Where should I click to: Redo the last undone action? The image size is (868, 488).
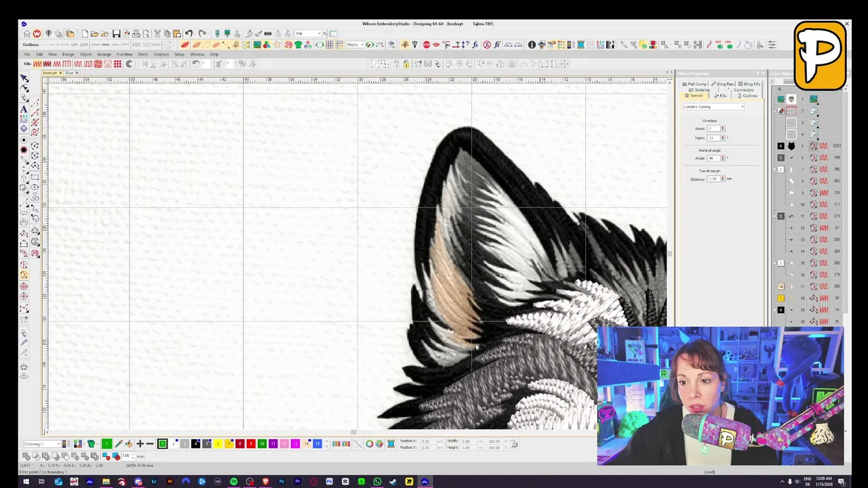pos(202,34)
